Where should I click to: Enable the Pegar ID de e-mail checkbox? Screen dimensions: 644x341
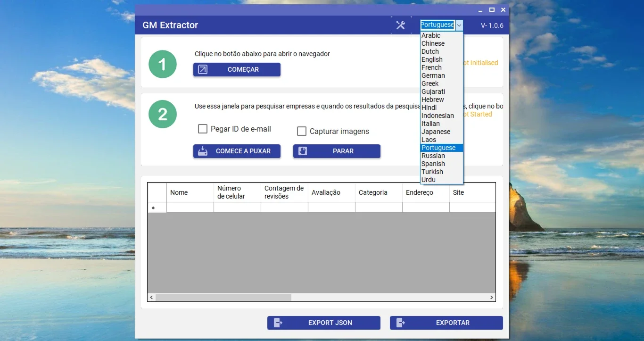point(203,129)
